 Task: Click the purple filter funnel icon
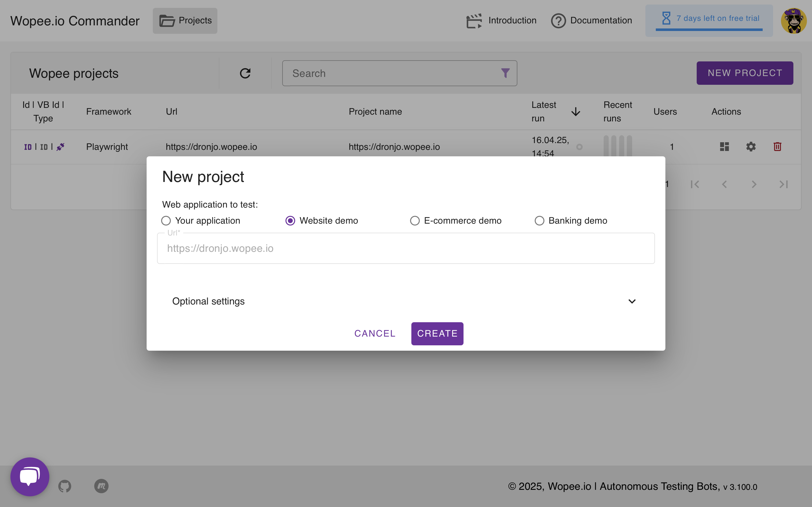pyautogui.click(x=505, y=73)
